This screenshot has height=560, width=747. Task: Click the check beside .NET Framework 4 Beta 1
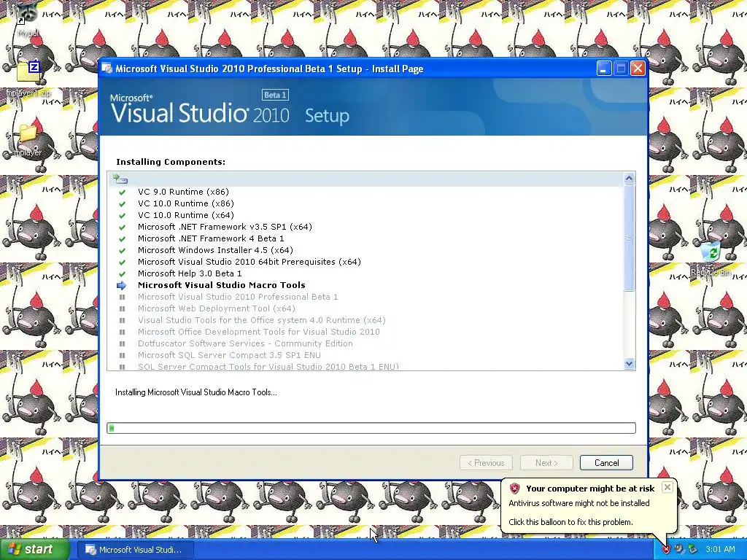pos(122,239)
